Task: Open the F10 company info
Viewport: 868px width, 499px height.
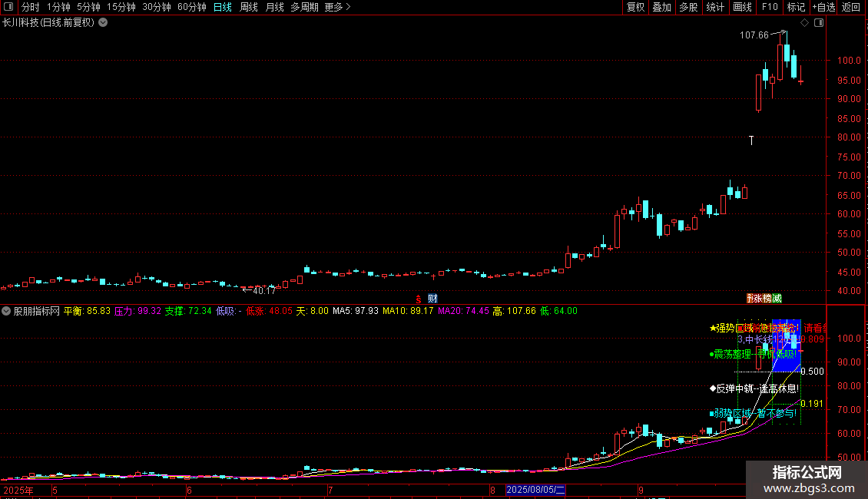Action: pyautogui.click(x=770, y=7)
